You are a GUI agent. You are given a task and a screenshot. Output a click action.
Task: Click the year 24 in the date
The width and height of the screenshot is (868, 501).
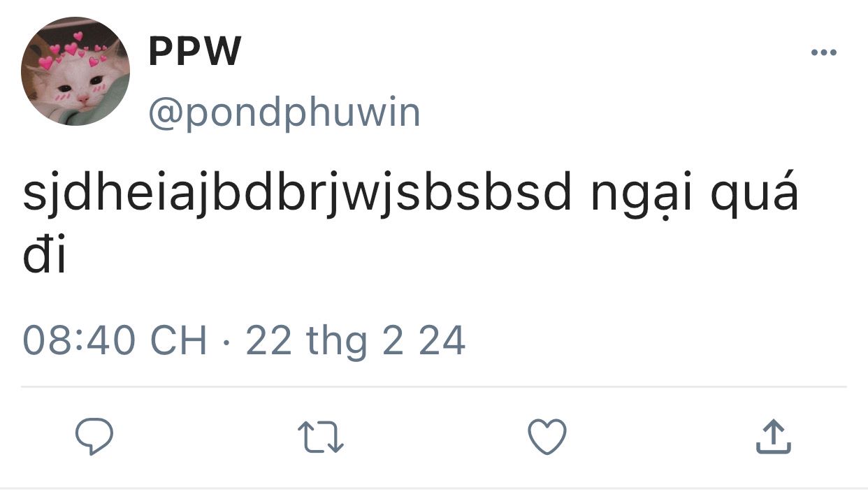pyautogui.click(x=442, y=342)
